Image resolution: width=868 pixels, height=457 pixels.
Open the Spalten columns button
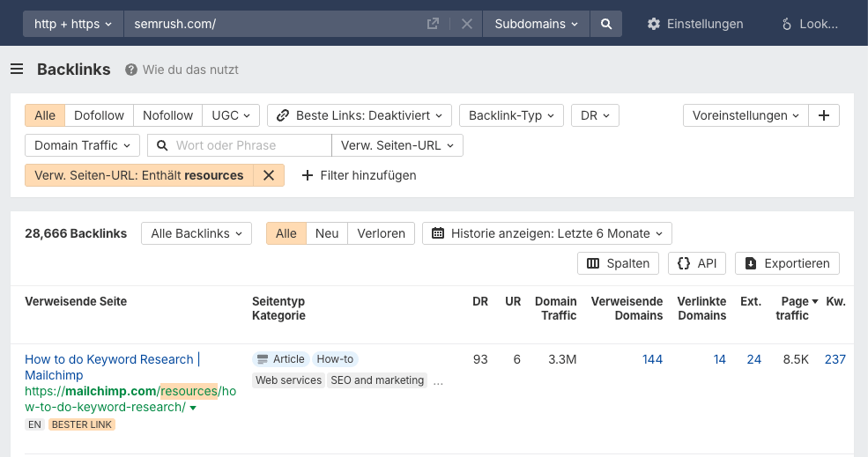pyautogui.click(x=618, y=263)
